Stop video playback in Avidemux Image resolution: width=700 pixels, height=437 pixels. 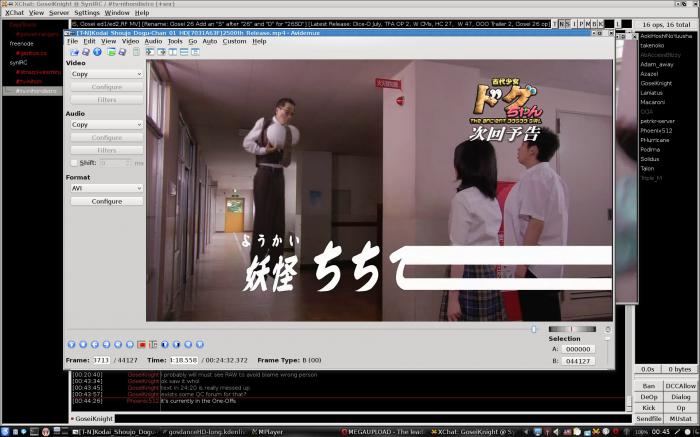pos(83,345)
